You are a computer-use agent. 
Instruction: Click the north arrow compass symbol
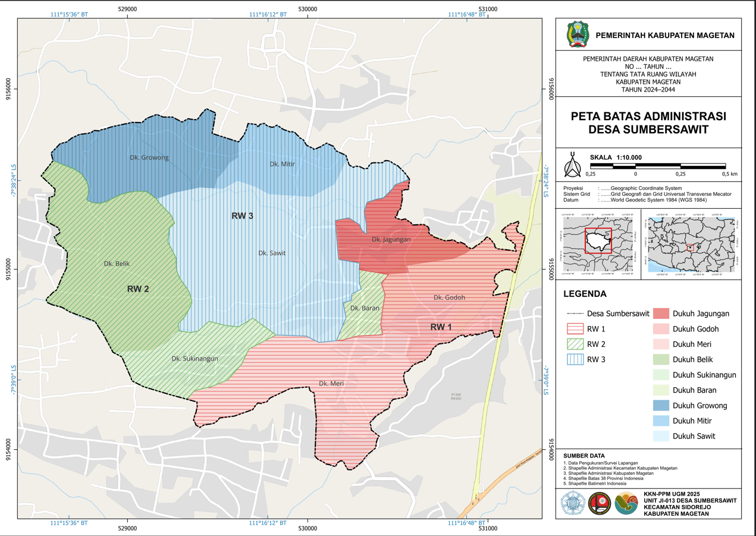pyautogui.click(x=572, y=165)
